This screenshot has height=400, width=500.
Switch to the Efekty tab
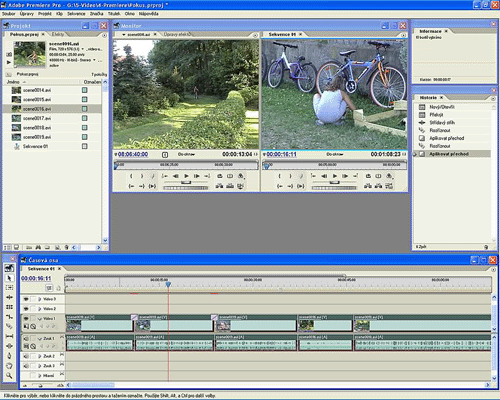(58, 34)
